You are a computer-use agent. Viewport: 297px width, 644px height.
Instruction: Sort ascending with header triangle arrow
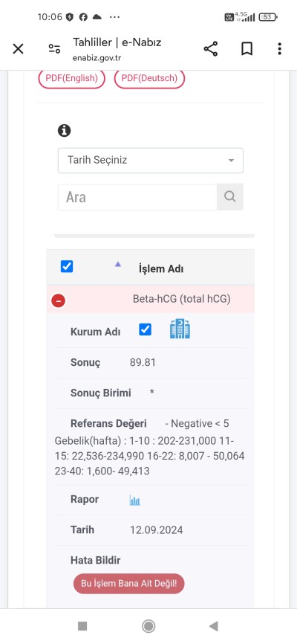[x=118, y=265]
